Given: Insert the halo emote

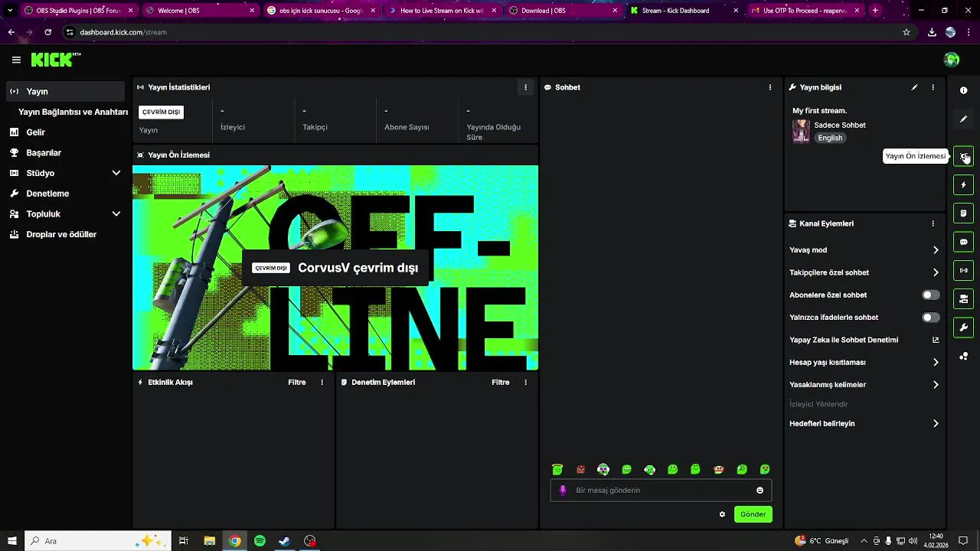Looking at the screenshot, I should tap(557, 469).
